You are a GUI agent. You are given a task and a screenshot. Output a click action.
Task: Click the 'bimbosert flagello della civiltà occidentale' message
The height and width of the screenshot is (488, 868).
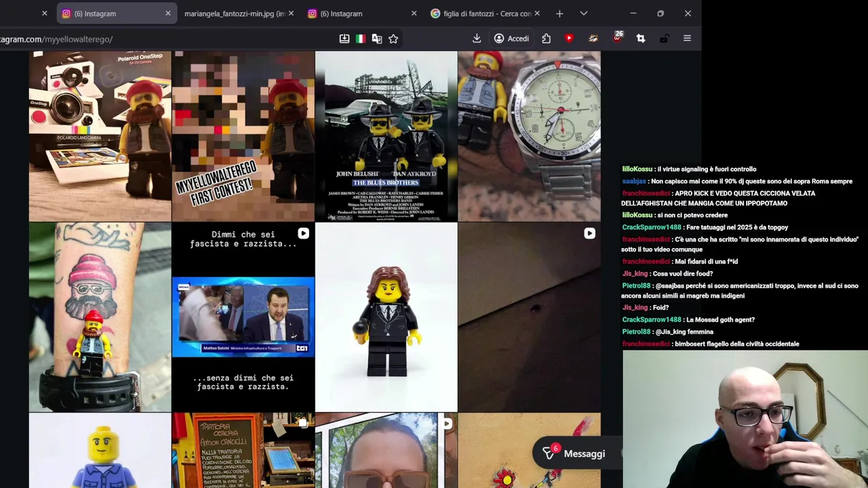(737, 344)
